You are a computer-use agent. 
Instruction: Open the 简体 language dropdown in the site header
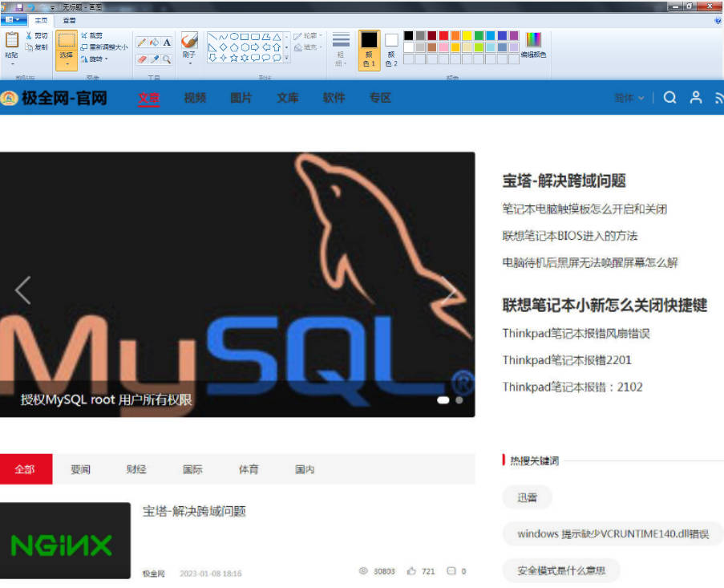click(629, 98)
